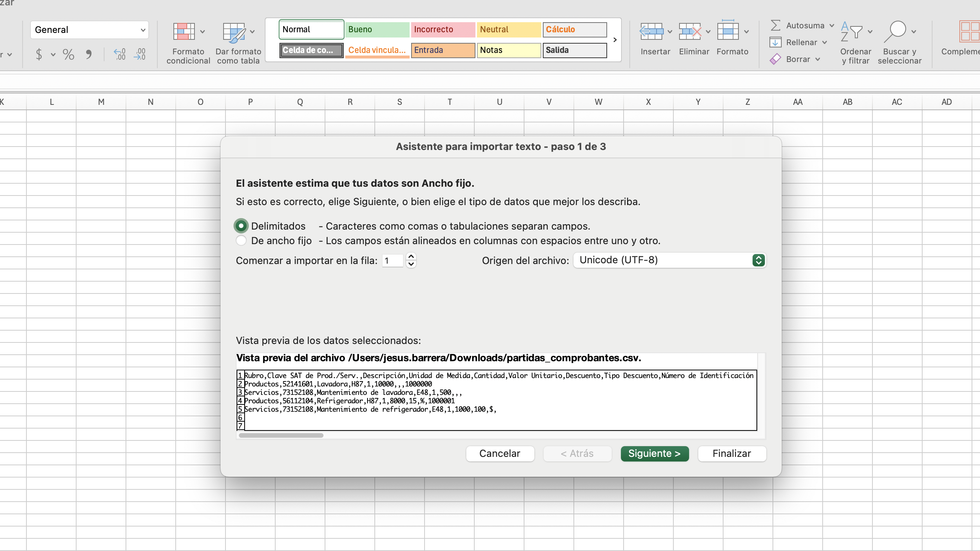Image resolution: width=980 pixels, height=551 pixels.
Task: Expand the cell styles gallery arrow
Action: point(615,40)
